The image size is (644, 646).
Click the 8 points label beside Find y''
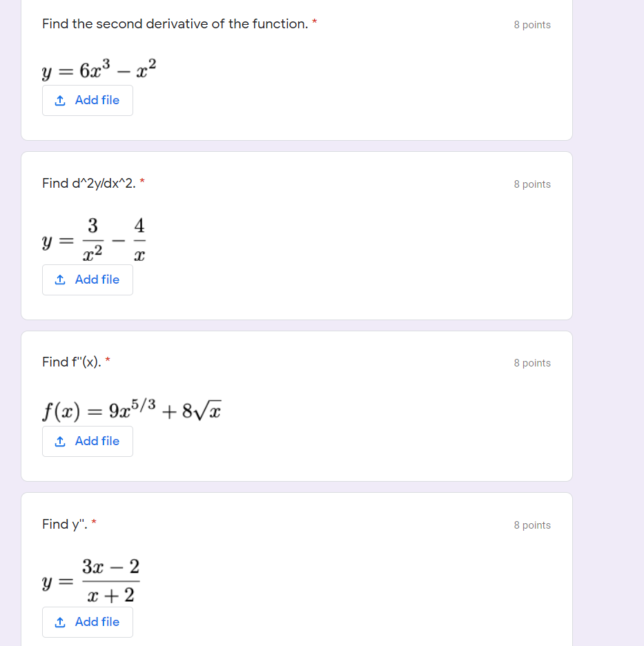tap(531, 525)
